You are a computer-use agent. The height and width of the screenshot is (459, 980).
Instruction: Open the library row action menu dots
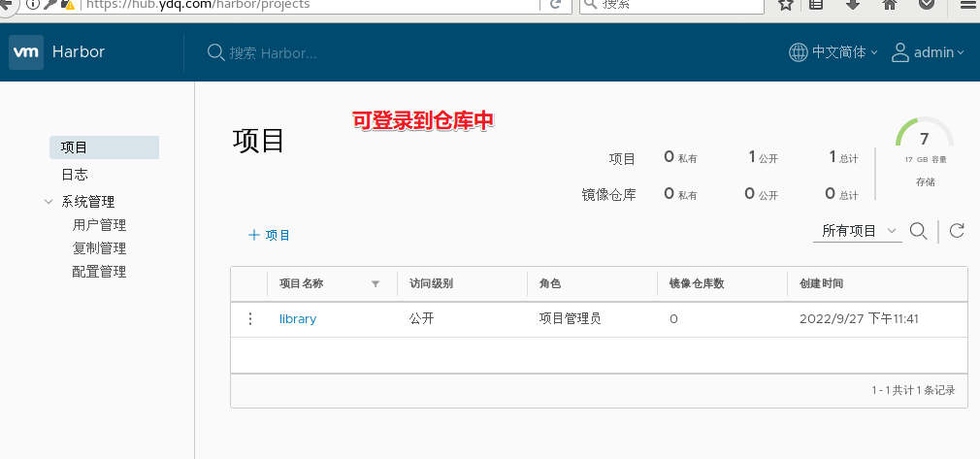tap(250, 319)
